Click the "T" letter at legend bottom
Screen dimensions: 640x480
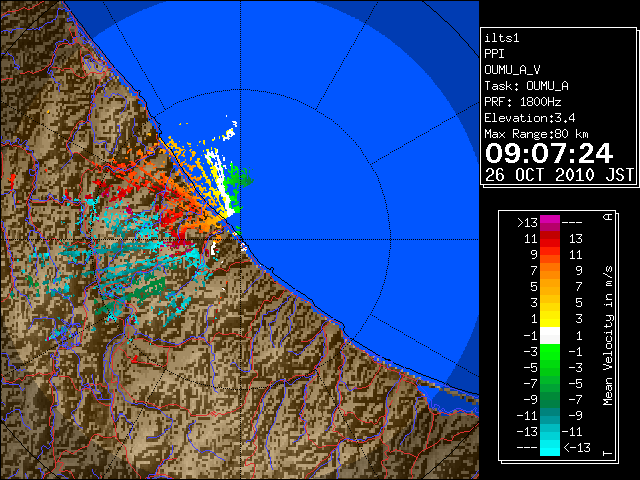point(608,453)
